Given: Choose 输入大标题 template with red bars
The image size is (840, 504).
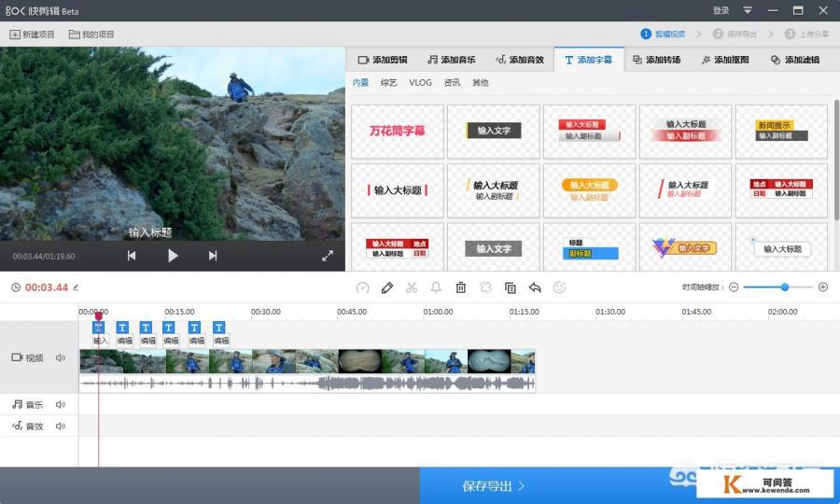Looking at the screenshot, I should tap(398, 190).
